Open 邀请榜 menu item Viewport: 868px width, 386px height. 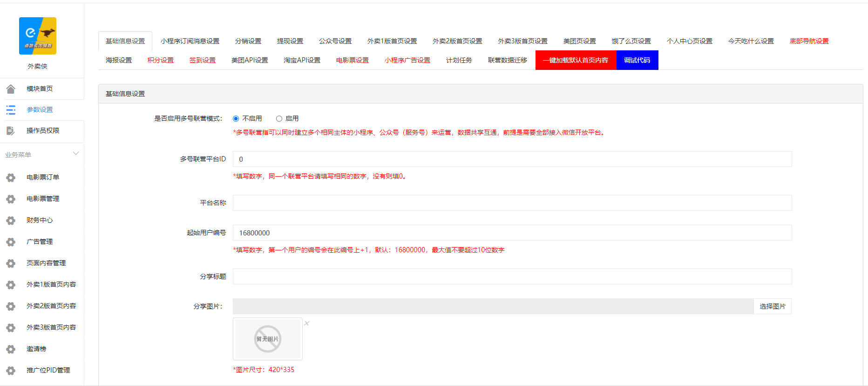36,349
